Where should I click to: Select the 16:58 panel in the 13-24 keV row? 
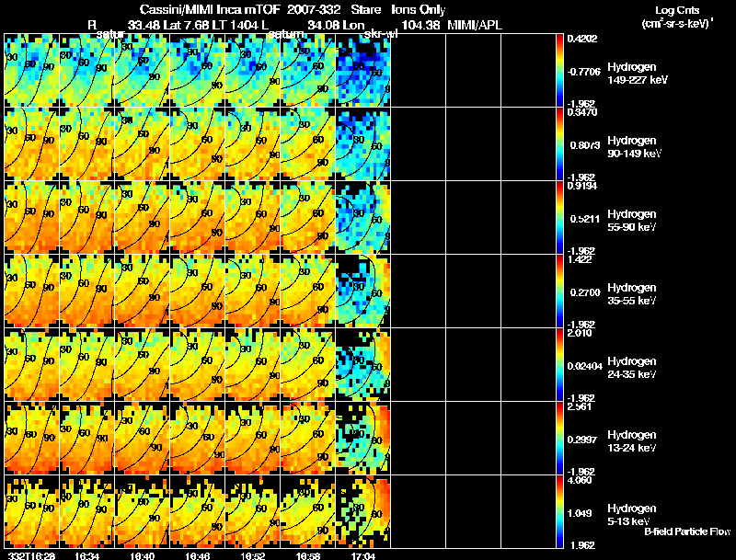point(308,439)
